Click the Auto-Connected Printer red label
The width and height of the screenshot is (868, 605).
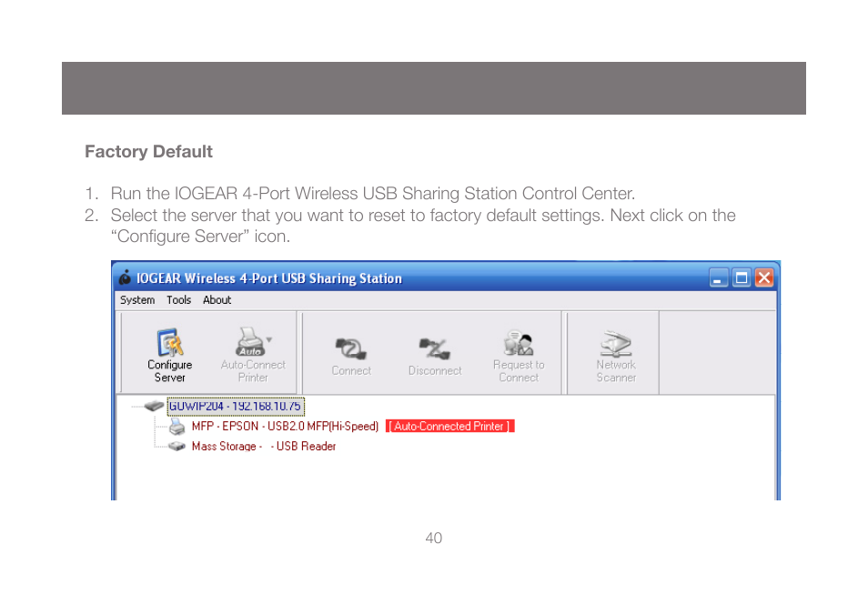tap(450, 426)
